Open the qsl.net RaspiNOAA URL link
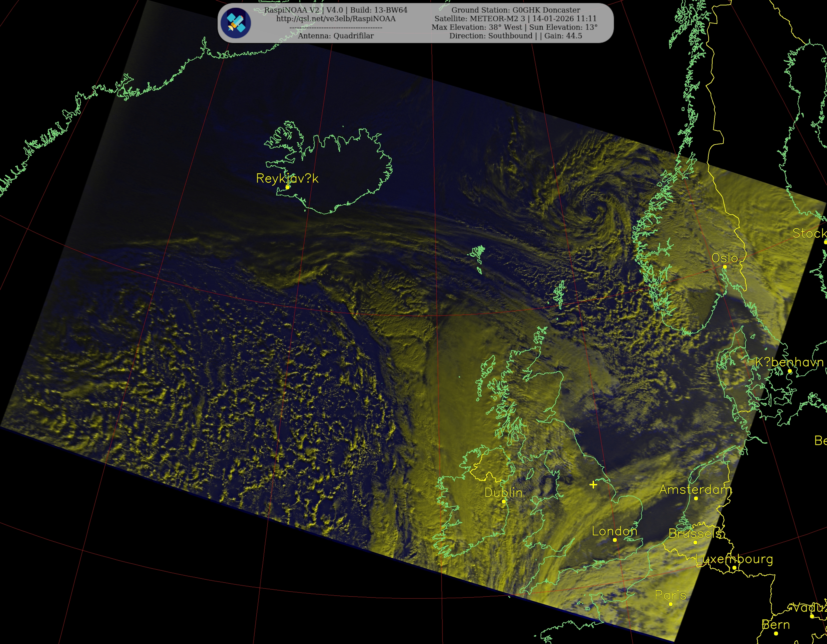 [336, 19]
